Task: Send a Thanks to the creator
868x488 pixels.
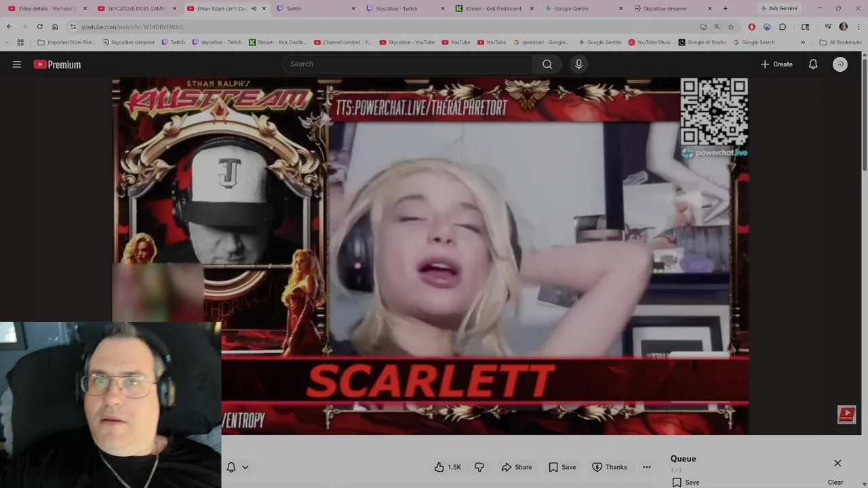Action: coord(610,467)
